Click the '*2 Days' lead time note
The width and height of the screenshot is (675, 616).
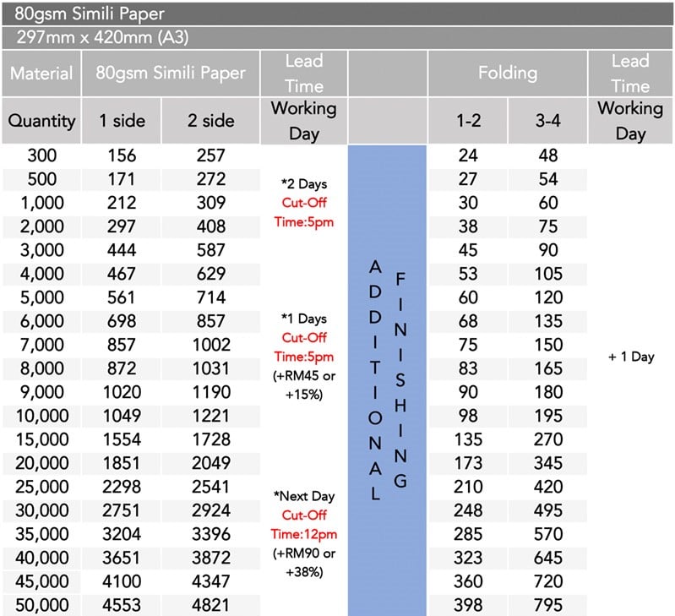point(304,184)
